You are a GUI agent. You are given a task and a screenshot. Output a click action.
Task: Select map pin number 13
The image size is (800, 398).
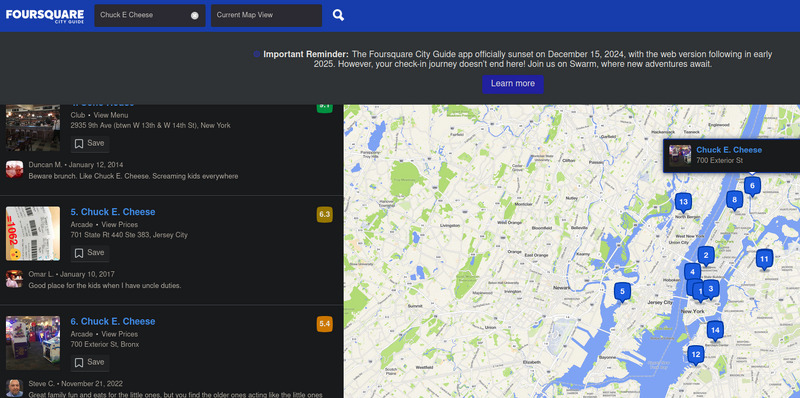tap(683, 202)
